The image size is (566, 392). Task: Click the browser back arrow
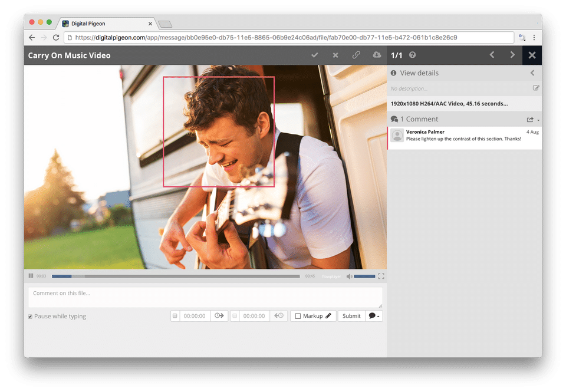point(32,38)
